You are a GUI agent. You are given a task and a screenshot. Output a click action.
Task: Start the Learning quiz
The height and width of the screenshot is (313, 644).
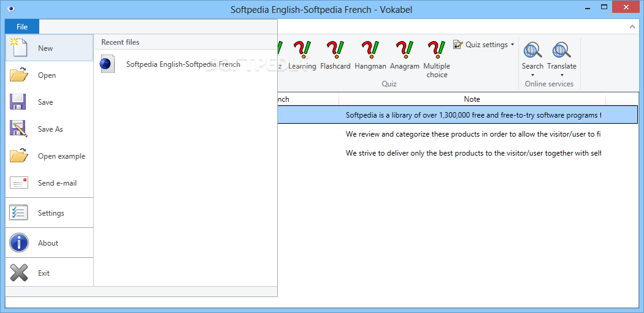point(302,56)
